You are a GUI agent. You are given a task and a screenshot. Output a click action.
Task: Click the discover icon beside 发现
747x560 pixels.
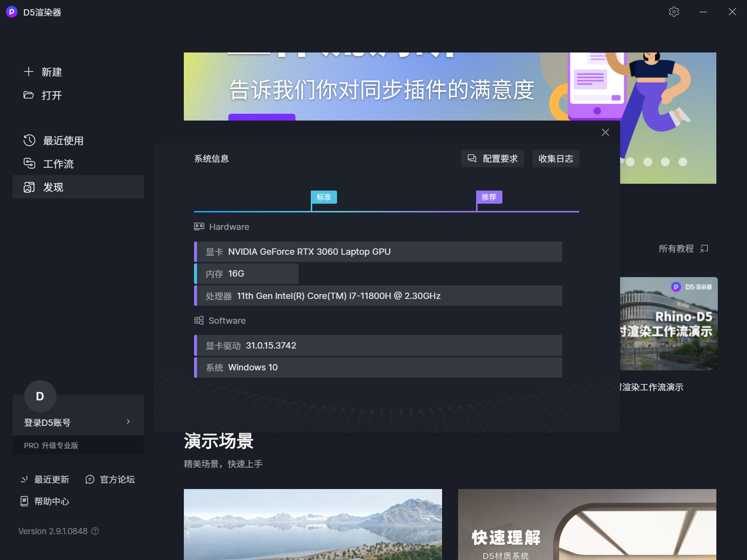point(29,187)
